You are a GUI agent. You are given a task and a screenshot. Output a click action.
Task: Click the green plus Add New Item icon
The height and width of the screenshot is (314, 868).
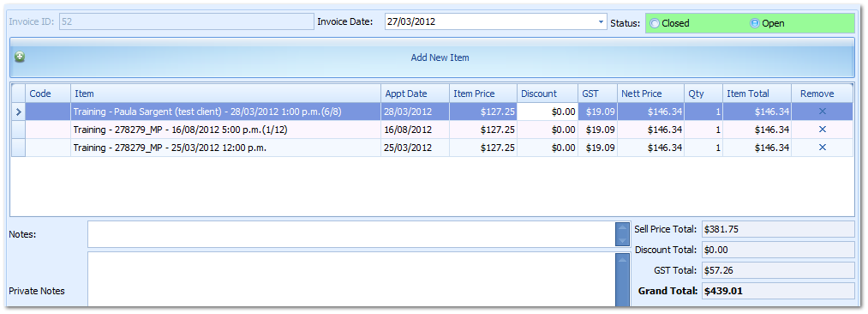tap(20, 57)
